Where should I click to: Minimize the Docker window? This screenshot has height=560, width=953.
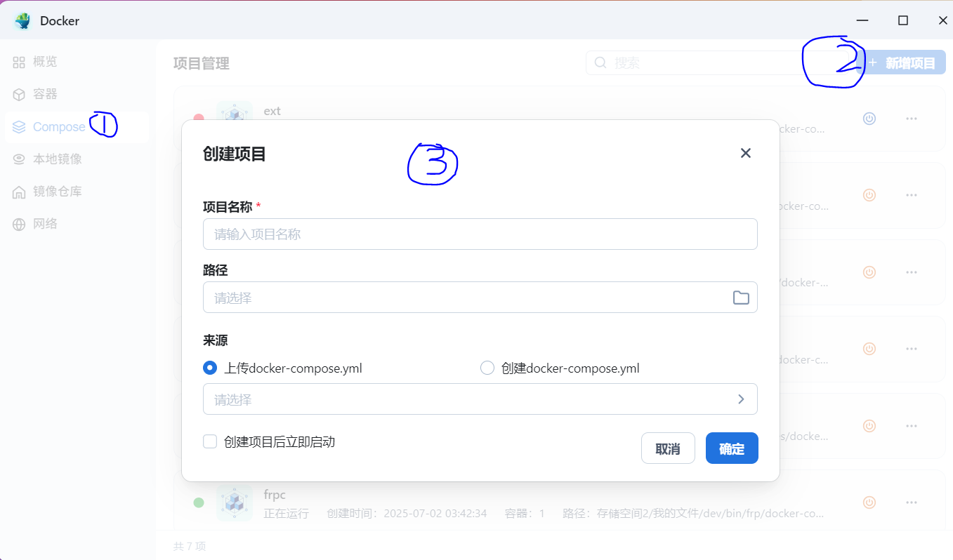point(863,20)
